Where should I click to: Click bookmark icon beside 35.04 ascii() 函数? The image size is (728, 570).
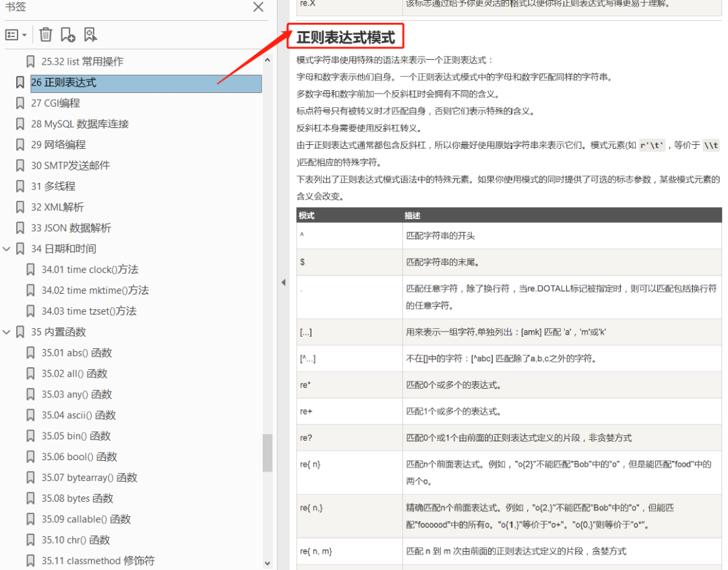click(30, 415)
